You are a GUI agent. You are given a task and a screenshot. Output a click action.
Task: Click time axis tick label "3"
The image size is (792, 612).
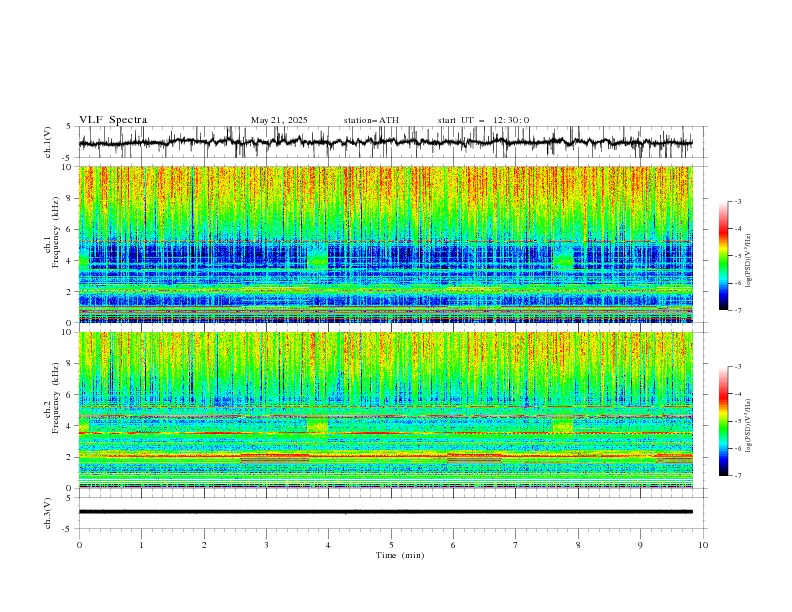coord(266,545)
